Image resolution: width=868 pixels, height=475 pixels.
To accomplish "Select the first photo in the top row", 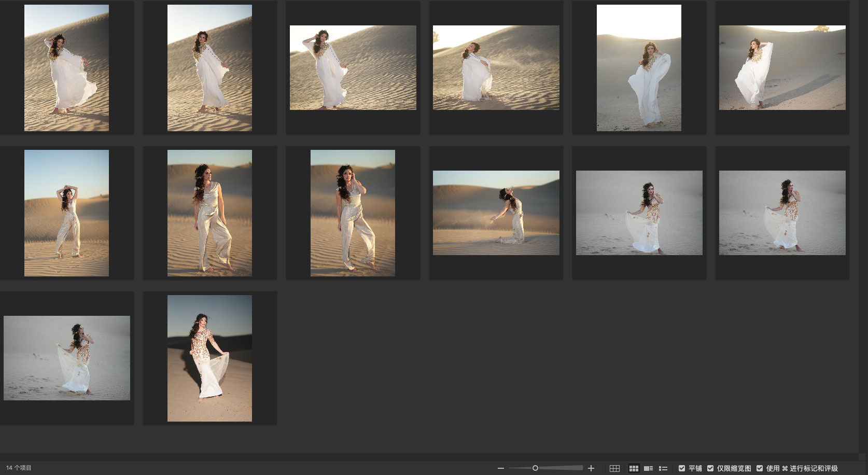I will [66, 68].
